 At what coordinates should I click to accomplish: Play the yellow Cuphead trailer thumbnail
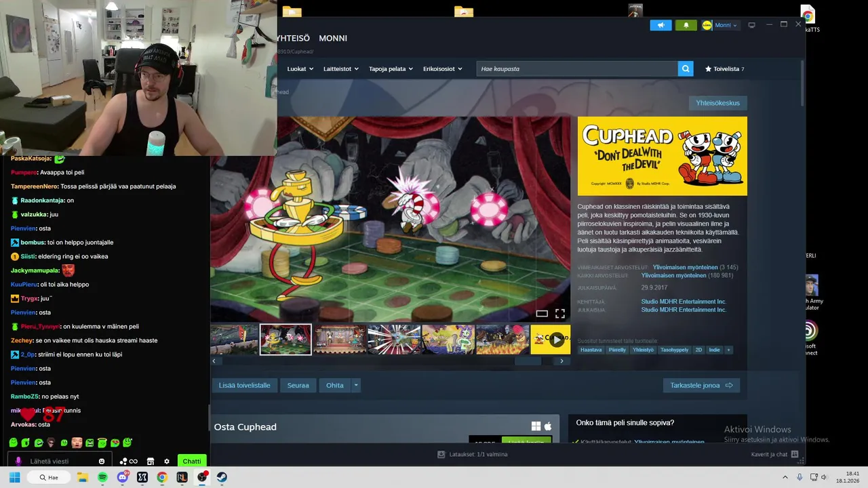pyautogui.click(x=551, y=340)
